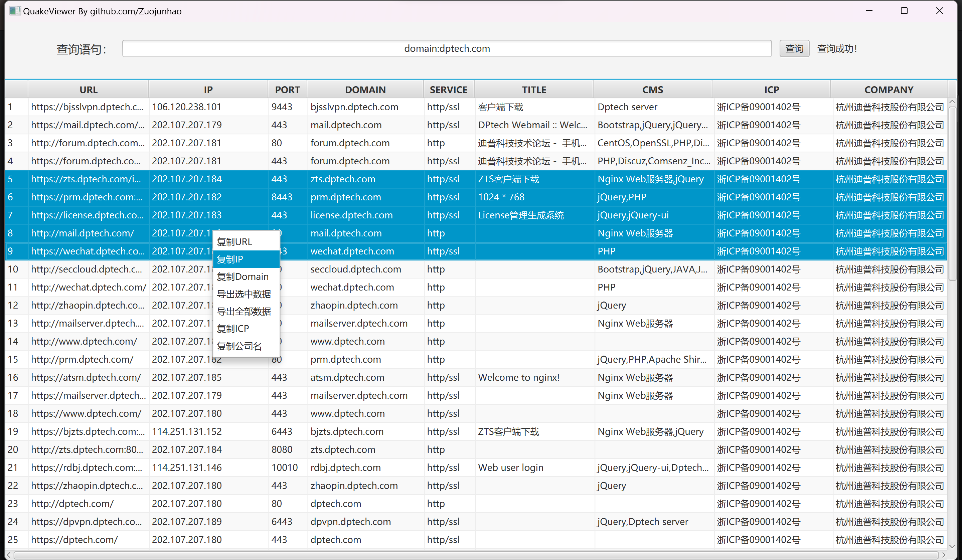
Task: Choose 复制Domain from the context menu
Action: 243,276
